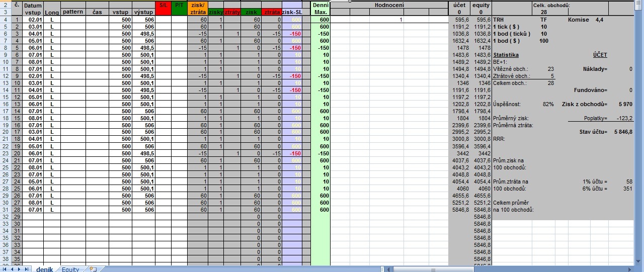Select date cell of trade number 9
The height and width of the screenshot is (272, 644).
click(33, 76)
